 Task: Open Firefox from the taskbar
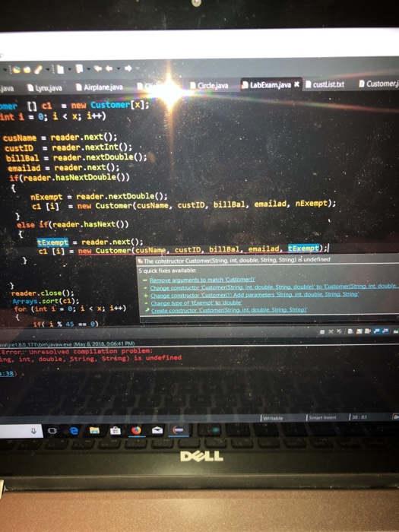(136, 431)
